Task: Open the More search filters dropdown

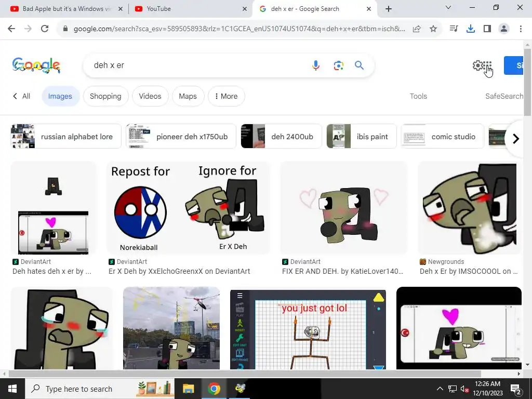Action: 227,96
